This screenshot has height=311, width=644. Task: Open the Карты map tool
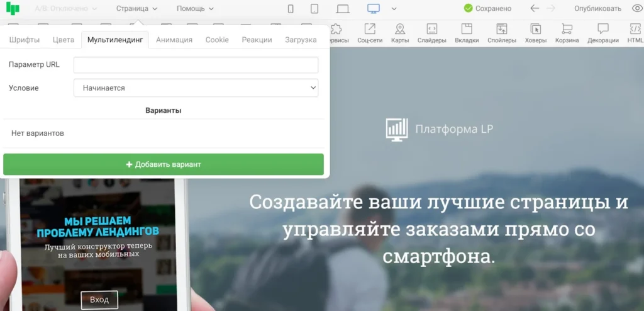(399, 34)
